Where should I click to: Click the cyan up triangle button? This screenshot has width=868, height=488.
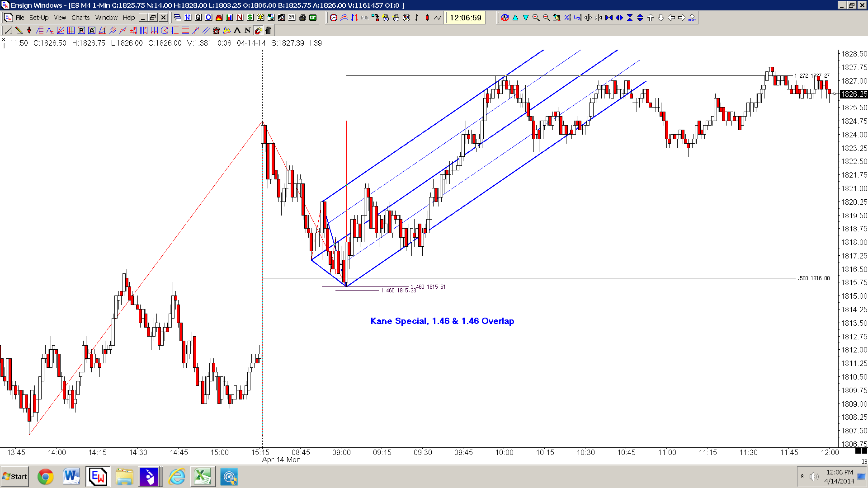tap(515, 18)
